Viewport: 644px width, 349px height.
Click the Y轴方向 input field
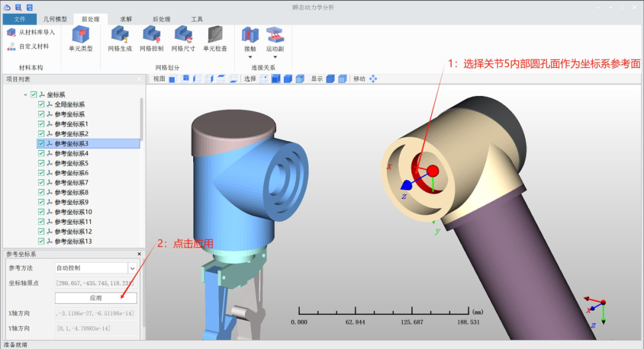pyautogui.click(x=95, y=329)
